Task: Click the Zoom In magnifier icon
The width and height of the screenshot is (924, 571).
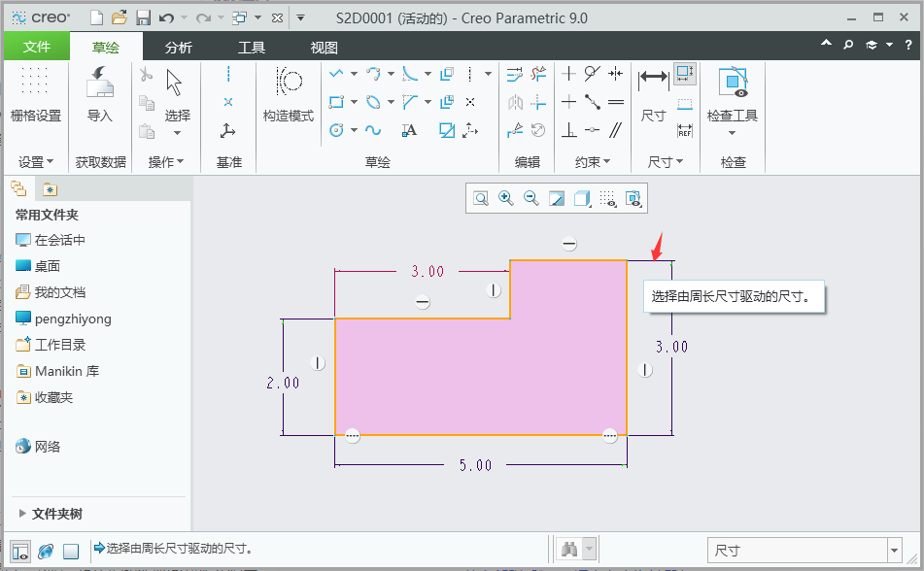Action: click(505, 199)
